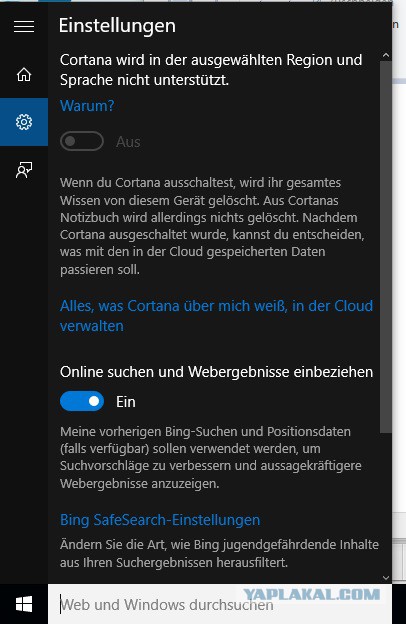
Task: Toggle the disabled Cortana Aus switch
Action: pyautogui.click(x=82, y=141)
